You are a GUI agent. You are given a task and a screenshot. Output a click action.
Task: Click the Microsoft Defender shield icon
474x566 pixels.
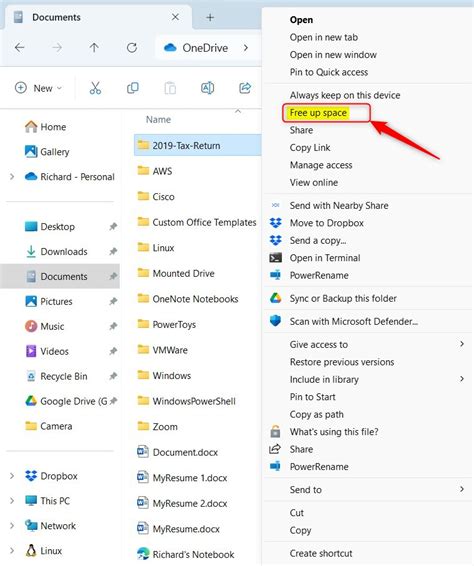click(275, 321)
